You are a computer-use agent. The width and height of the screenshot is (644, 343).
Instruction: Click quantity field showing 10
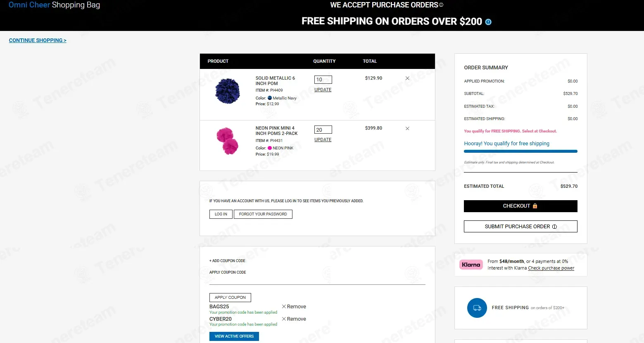tap(323, 80)
